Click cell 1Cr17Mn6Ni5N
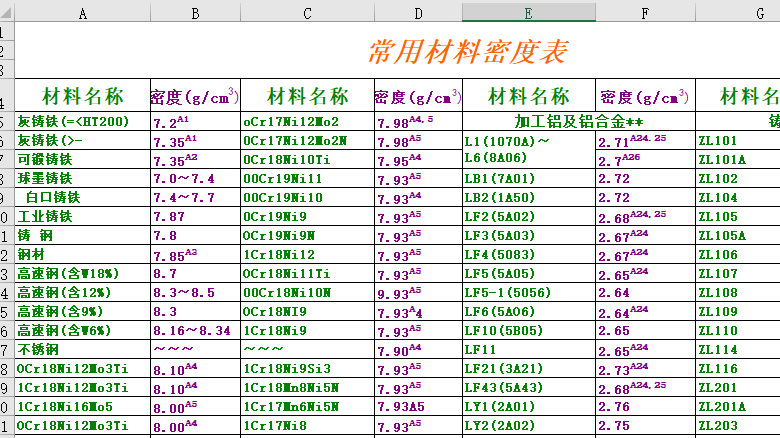Image resolution: width=780 pixels, height=438 pixels. coord(307,407)
